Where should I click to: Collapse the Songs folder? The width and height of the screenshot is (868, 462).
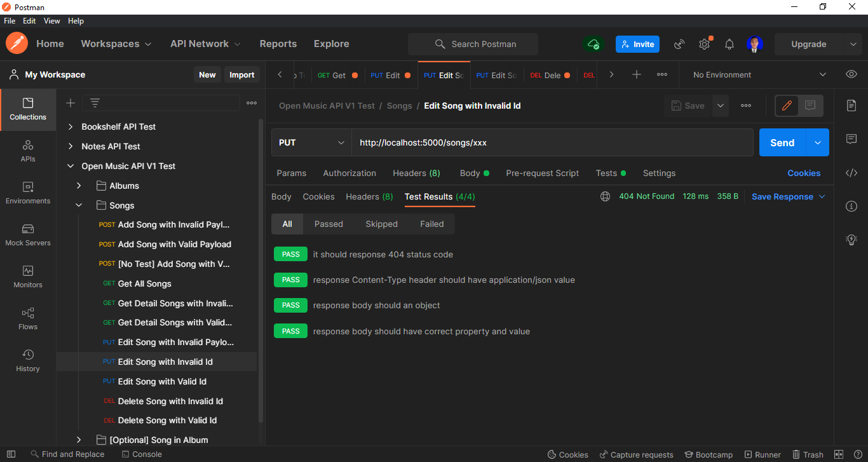[79, 205]
